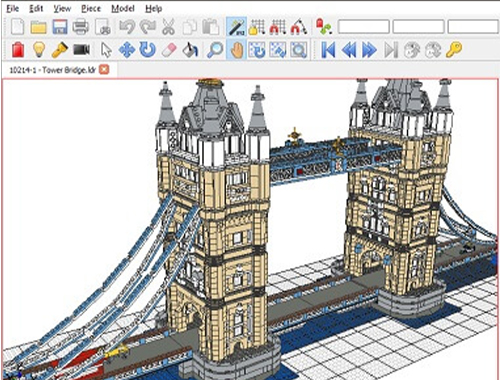Open a file via folder icon

(x=38, y=27)
